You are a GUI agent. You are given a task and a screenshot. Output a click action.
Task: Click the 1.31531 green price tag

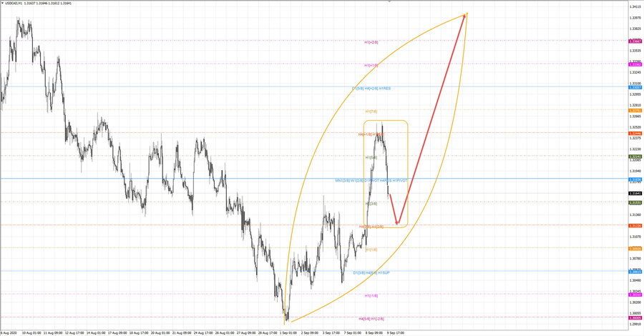click(x=636, y=202)
